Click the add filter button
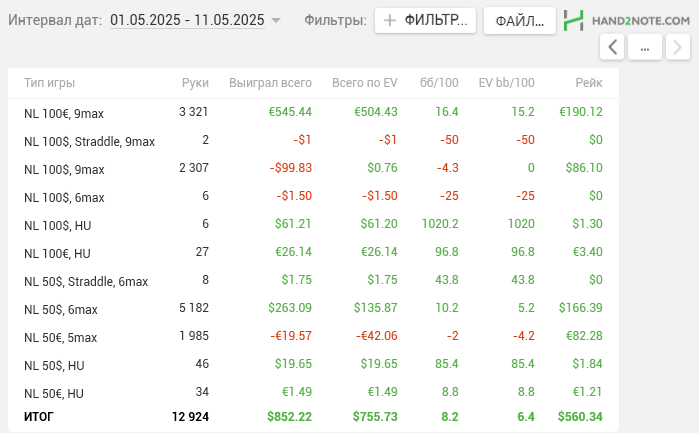 (x=425, y=20)
